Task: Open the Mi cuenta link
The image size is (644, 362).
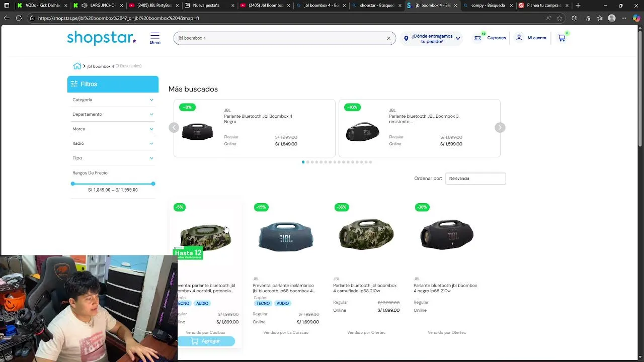Action: tap(537, 38)
